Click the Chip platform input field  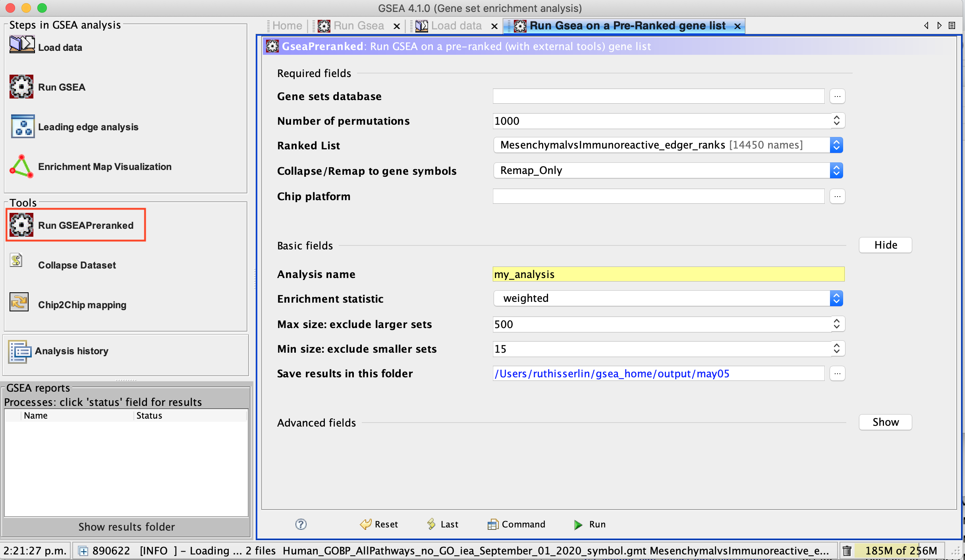(x=658, y=196)
